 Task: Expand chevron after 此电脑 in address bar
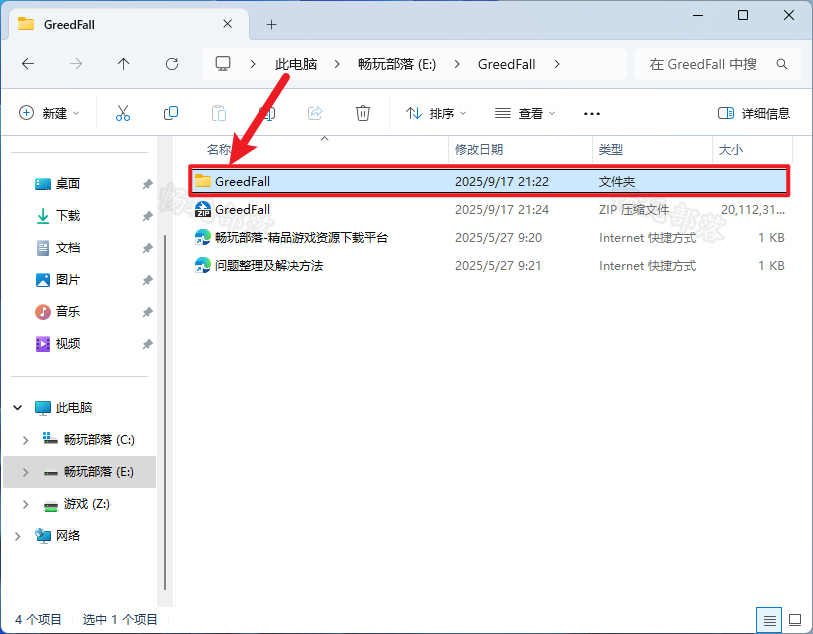(337, 64)
